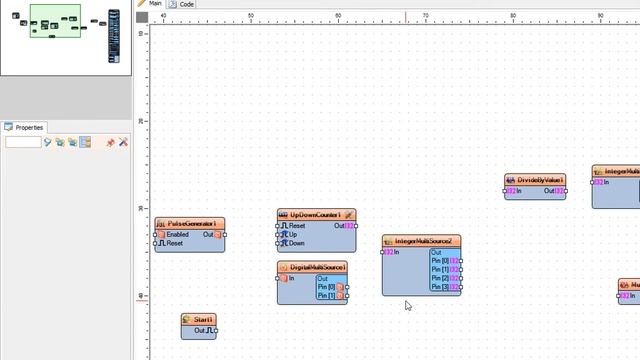Click Pin [2] output of IntegerMultiSource2
Image resolution: width=640 pixels, height=360 pixels.
[x=461, y=278]
